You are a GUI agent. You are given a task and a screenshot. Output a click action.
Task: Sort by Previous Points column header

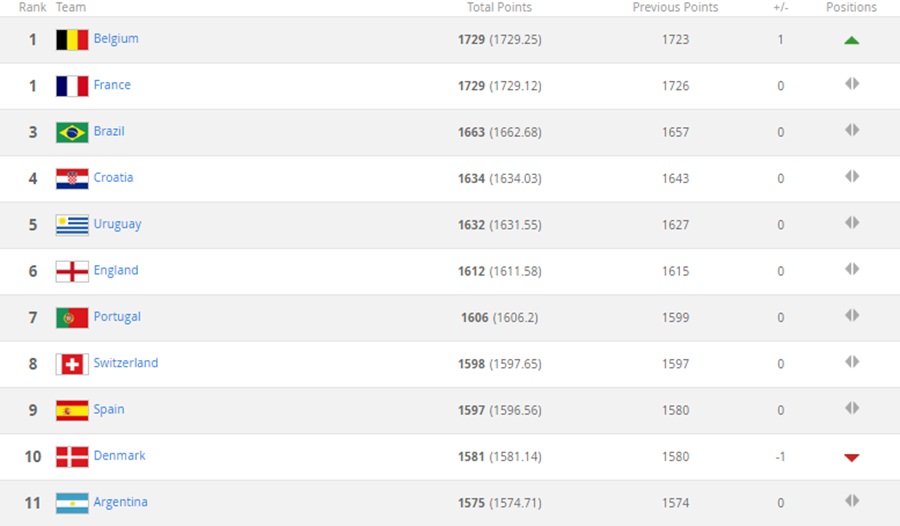click(676, 7)
